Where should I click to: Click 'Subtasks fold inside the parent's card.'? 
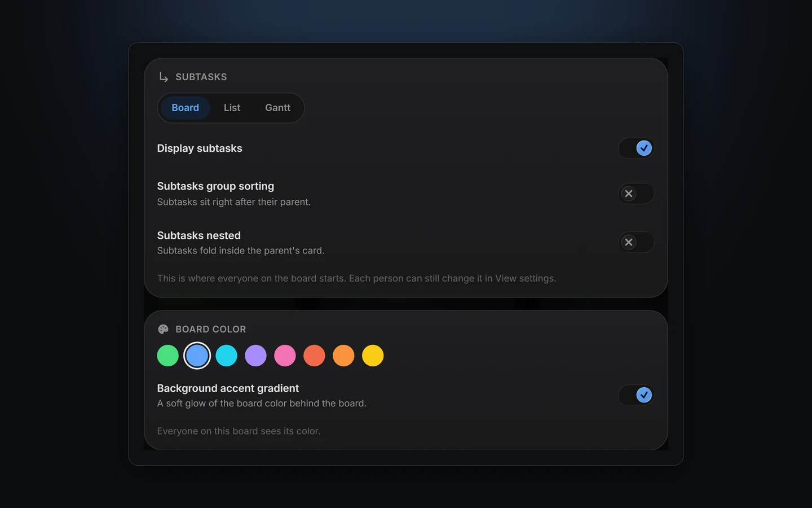point(241,251)
